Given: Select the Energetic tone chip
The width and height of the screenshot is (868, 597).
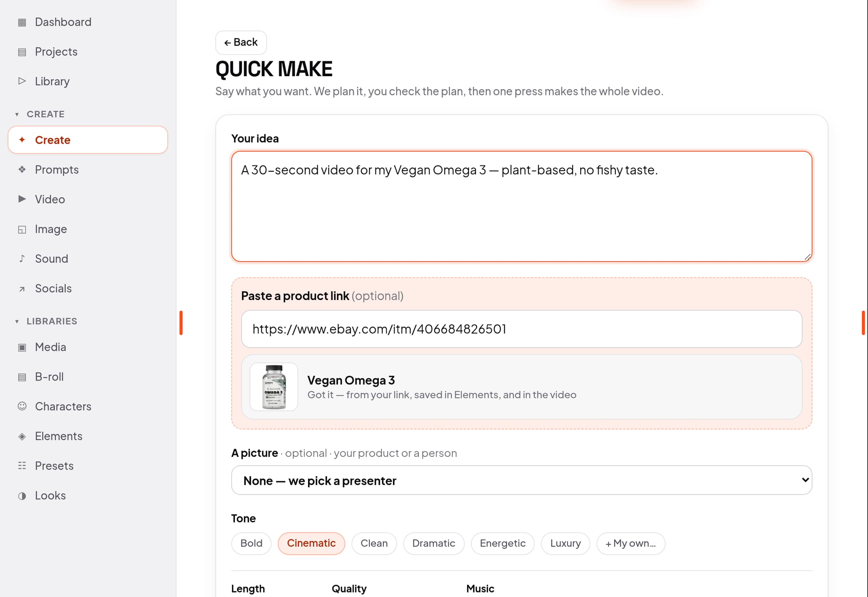Looking at the screenshot, I should point(503,543).
